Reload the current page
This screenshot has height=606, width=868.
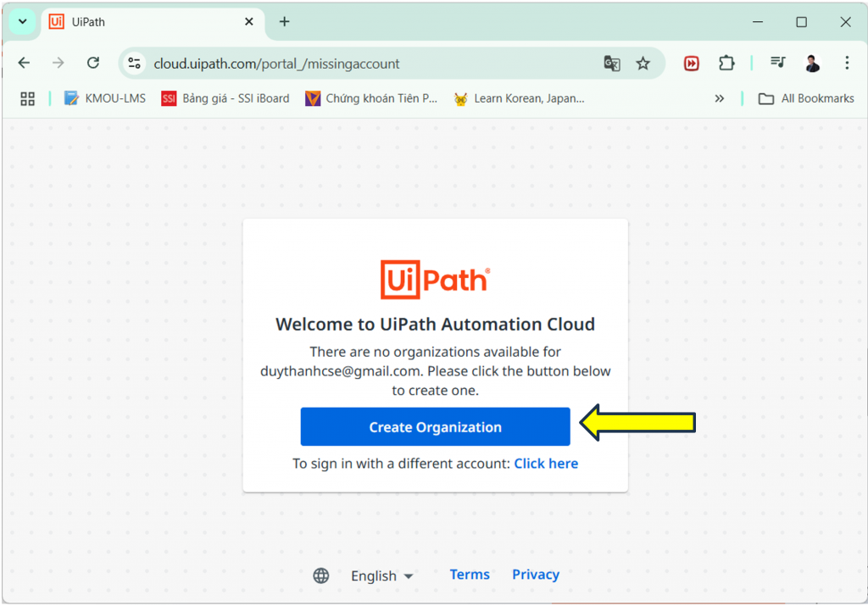pyautogui.click(x=93, y=63)
